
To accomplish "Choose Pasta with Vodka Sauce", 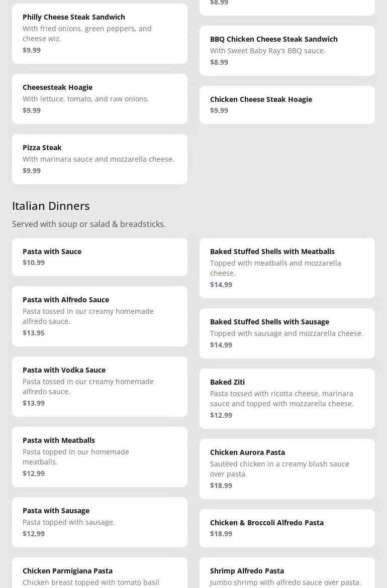I will 100,386.
